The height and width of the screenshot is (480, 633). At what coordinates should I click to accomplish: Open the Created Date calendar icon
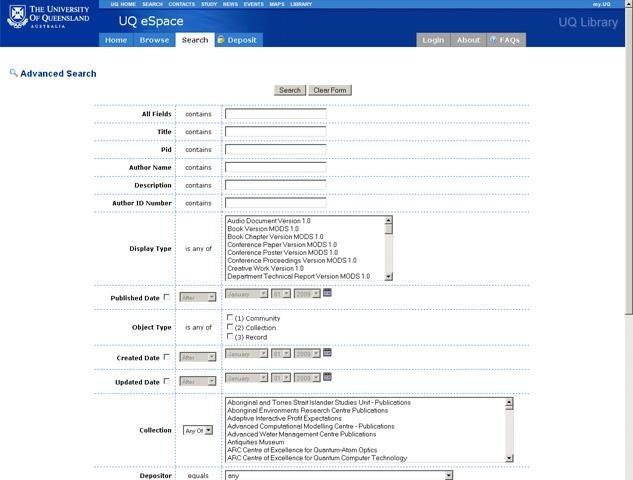[x=327, y=353]
